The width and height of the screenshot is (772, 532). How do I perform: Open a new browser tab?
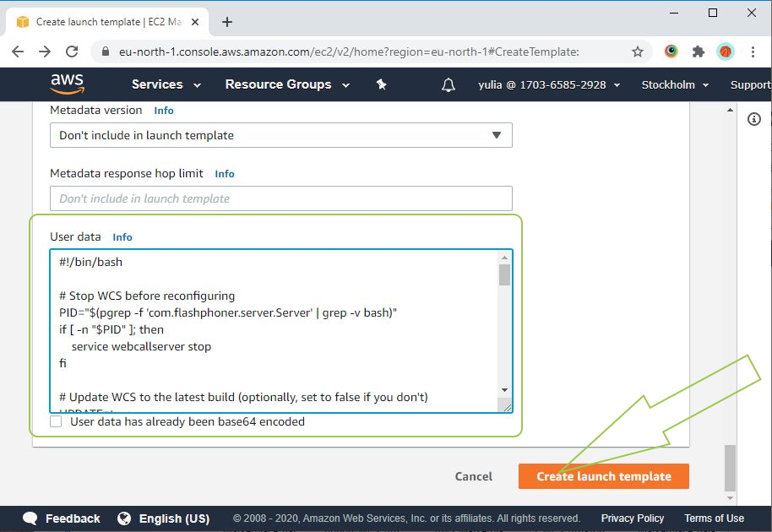(227, 22)
